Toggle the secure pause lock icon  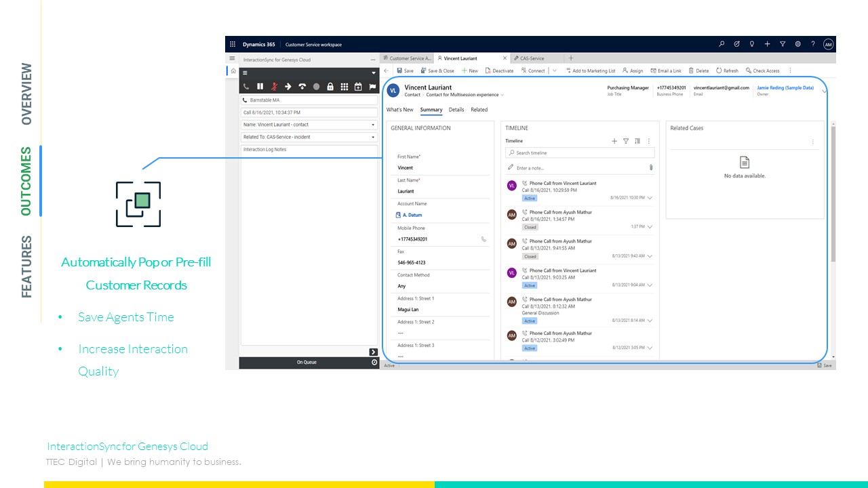click(330, 87)
